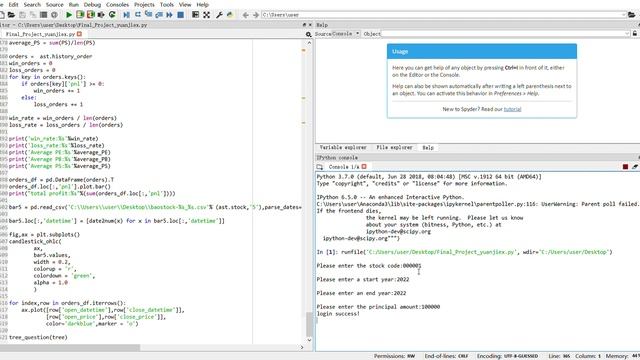
Task: Select the Help pane tab
Action: [x=428, y=147]
